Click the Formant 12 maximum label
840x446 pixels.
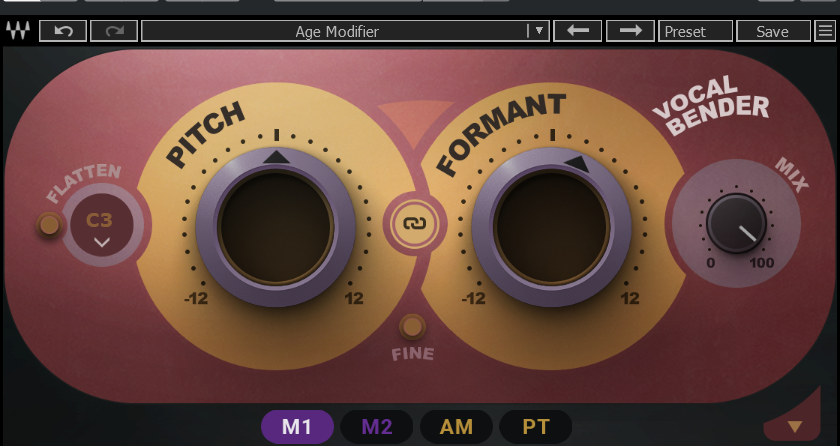click(x=630, y=298)
